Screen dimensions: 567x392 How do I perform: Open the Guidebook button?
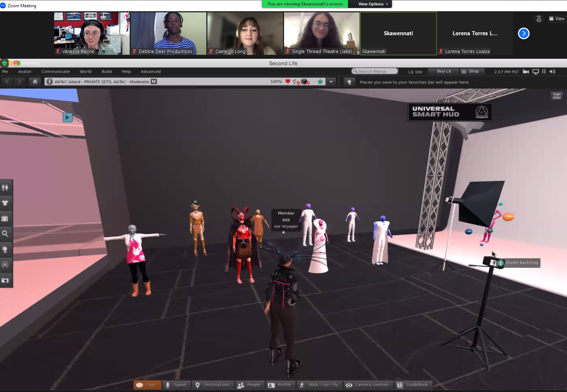point(413,385)
